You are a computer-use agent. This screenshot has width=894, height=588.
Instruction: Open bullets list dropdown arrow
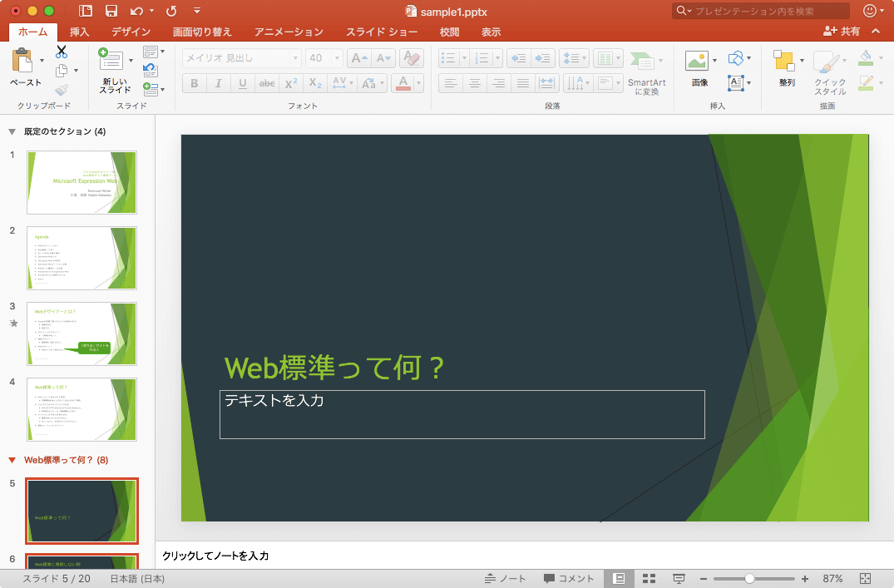click(464, 58)
